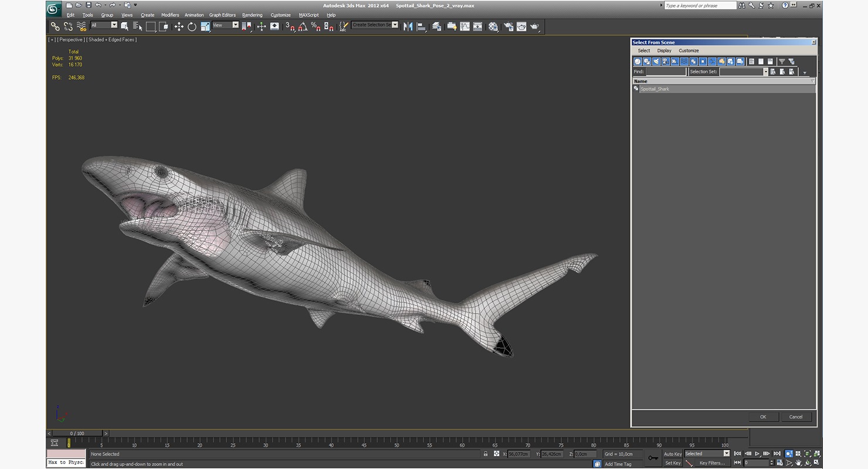
Task: Open the Edit menu
Action: [70, 15]
